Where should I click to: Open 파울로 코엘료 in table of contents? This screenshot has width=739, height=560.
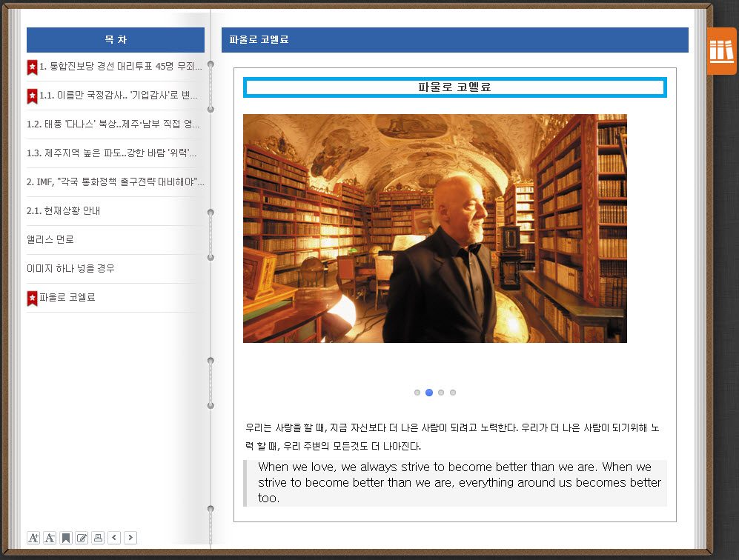click(x=67, y=297)
